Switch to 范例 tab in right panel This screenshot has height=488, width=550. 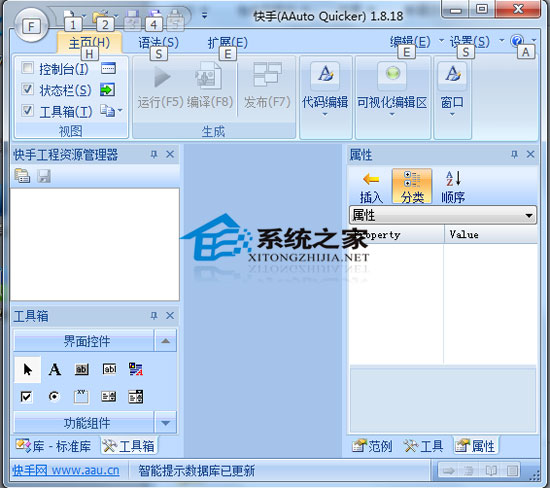[x=372, y=446]
